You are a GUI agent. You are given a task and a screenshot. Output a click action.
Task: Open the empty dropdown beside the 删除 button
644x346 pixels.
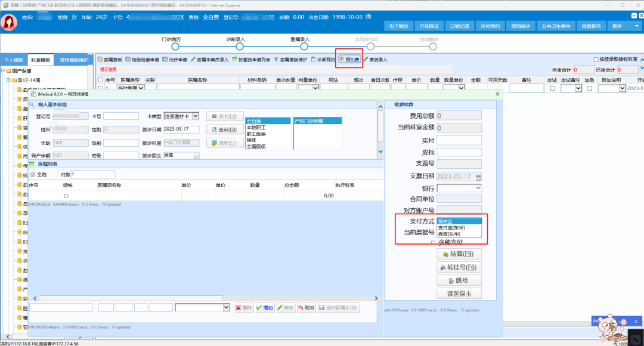tap(203, 307)
